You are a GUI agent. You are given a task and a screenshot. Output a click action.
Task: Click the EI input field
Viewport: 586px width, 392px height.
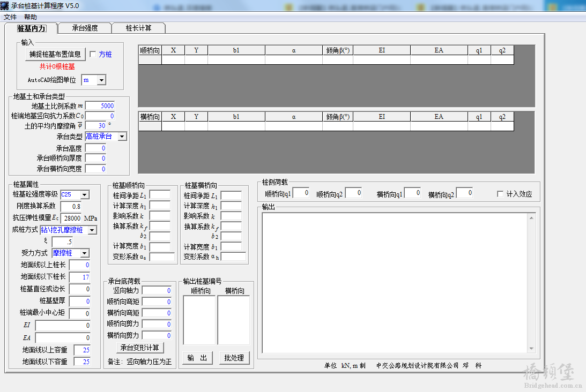click(63, 326)
